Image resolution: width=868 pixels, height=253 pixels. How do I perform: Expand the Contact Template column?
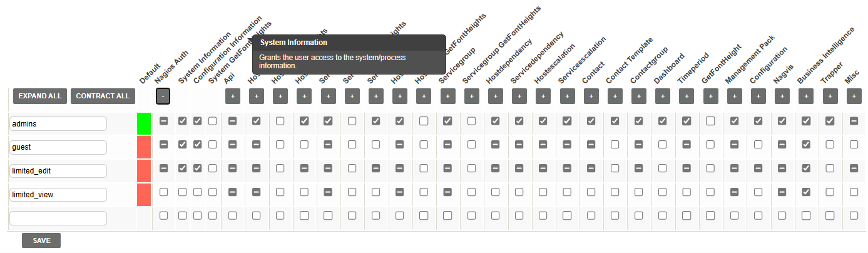tap(615, 96)
